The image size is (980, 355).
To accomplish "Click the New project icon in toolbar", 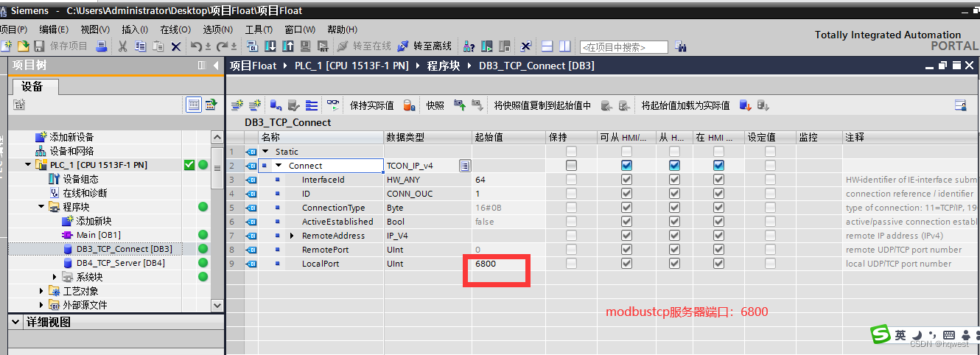I will coord(7,46).
